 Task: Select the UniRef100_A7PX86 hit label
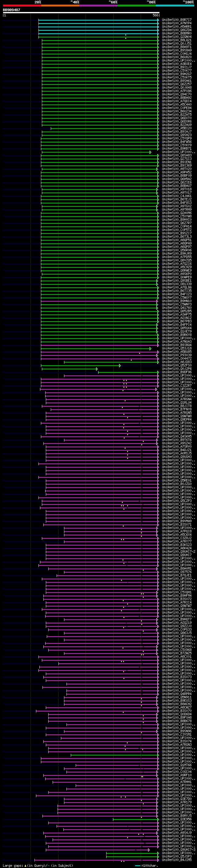click(x=176, y=91)
